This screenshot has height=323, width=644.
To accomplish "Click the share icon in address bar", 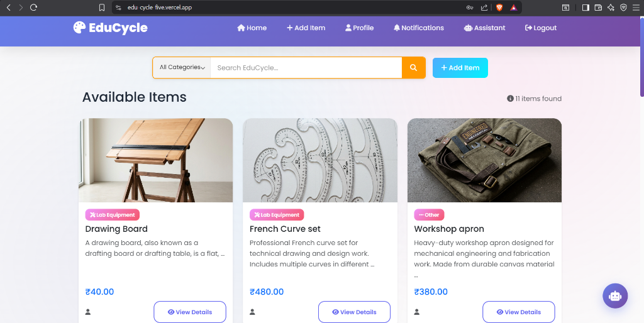I will click(484, 8).
